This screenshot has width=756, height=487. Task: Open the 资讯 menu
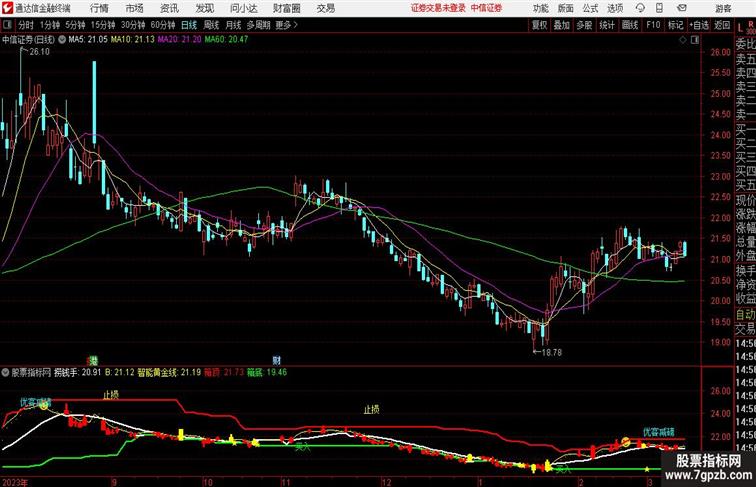[169, 8]
